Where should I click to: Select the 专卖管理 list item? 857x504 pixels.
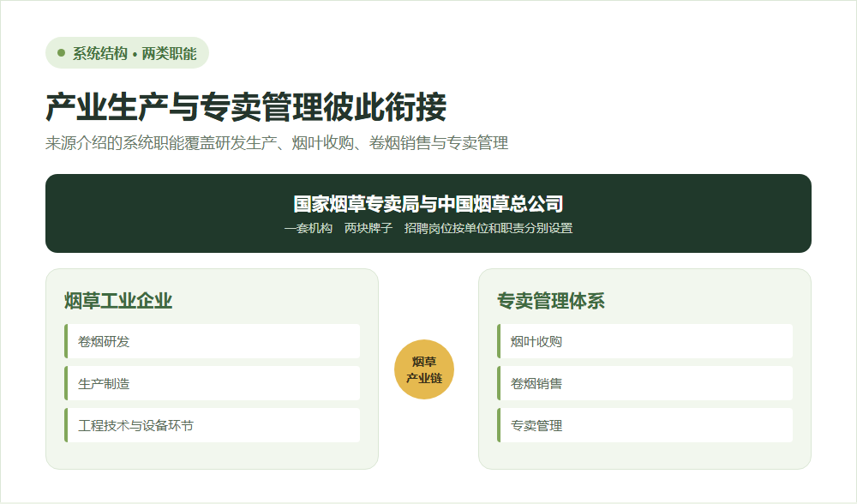pos(645,425)
